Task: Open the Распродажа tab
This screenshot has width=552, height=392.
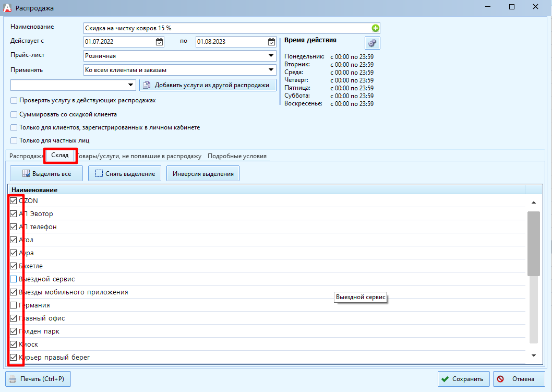Action: (x=26, y=156)
